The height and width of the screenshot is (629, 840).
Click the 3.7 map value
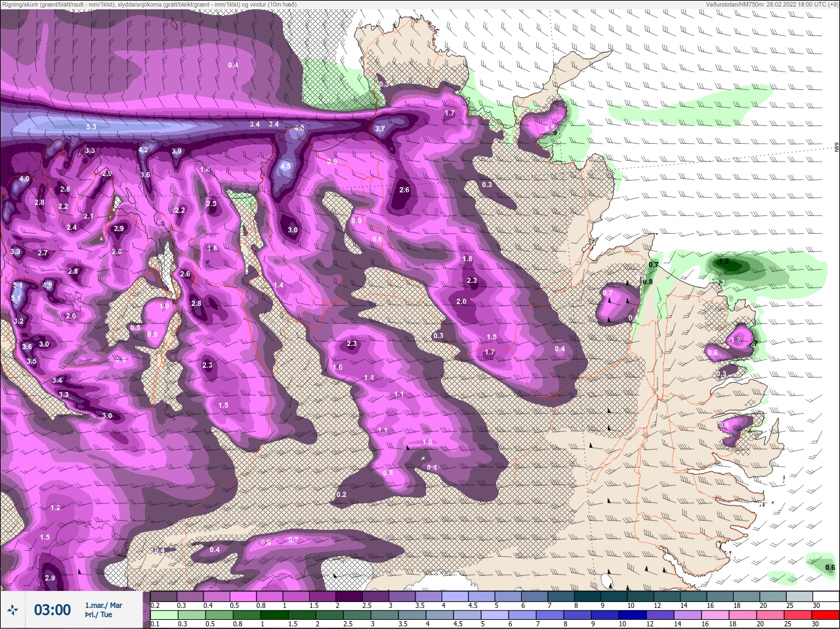point(380,129)
